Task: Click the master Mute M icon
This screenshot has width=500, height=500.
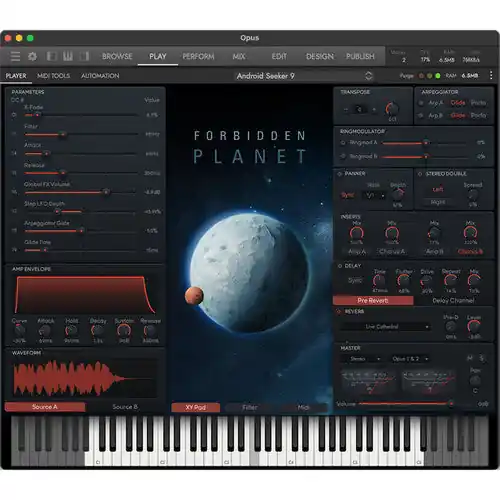Action: click(x=470, y=358)
